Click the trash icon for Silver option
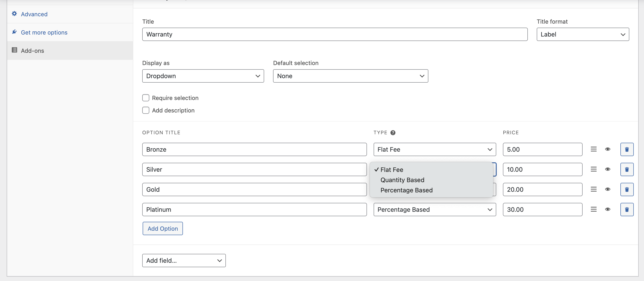The width and height of the screenshot is (644, 281). click(x=626, y=169)
